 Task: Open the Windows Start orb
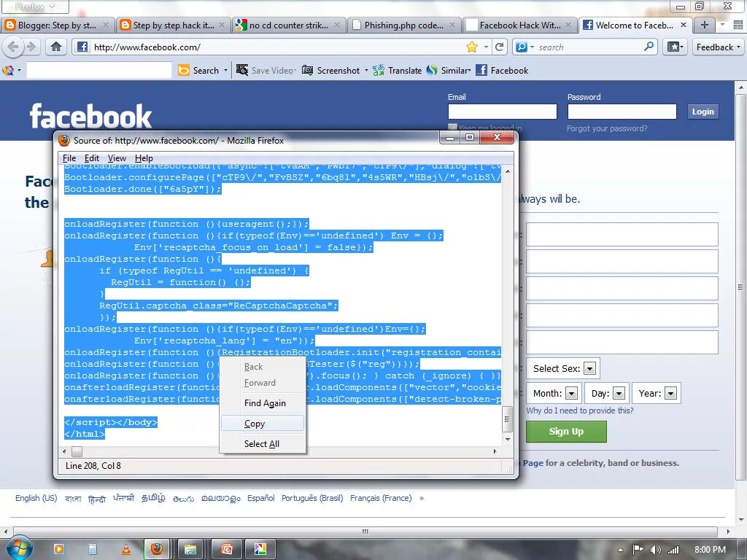click(20, 548)
